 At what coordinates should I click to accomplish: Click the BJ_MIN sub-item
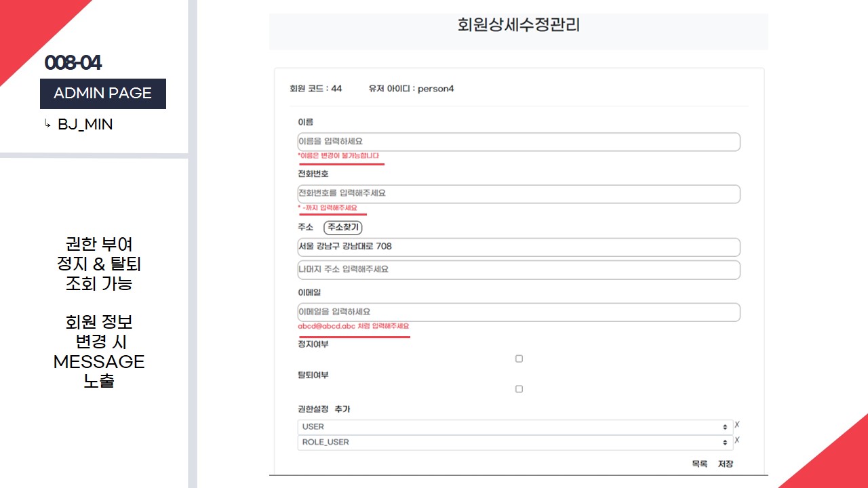85,125
